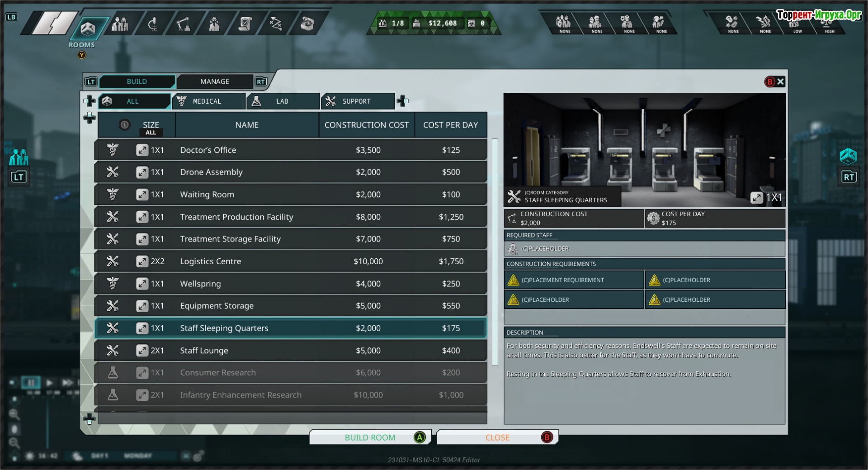
Task: Open the SIZE column filter set to ALL
Action: pos(151,128)
